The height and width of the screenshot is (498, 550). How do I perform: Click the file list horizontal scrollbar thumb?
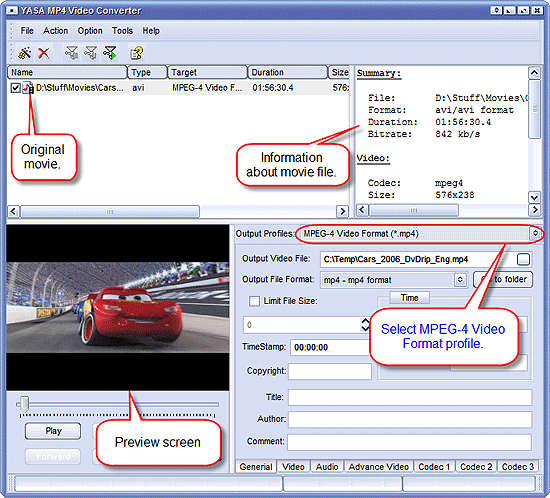click(x=110, y=211)
